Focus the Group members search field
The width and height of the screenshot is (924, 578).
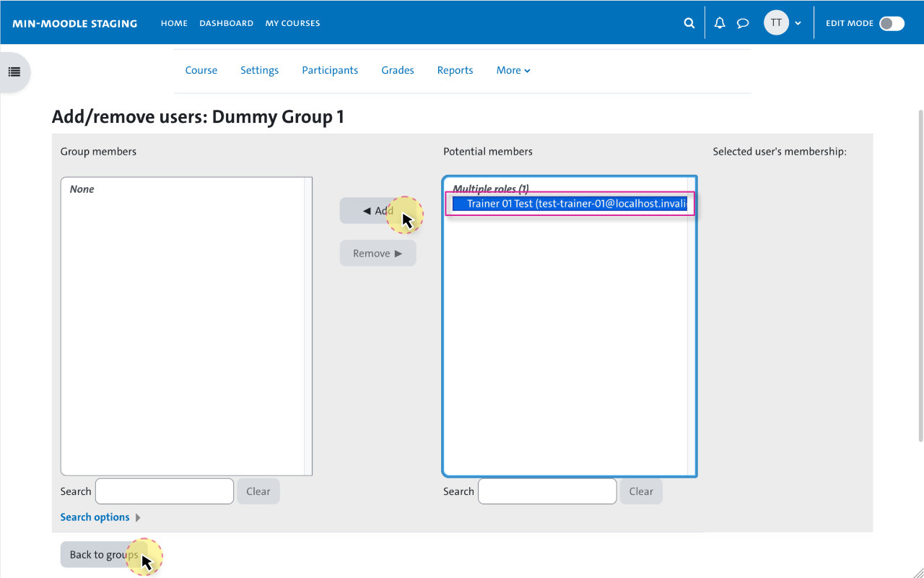(x=165, y=491)
